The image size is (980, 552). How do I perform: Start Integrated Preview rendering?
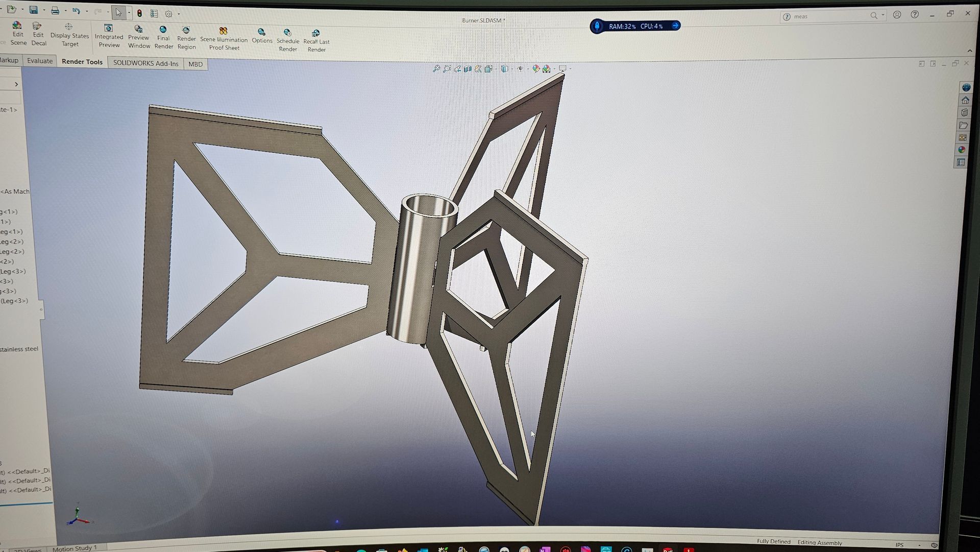click(109, 36)
